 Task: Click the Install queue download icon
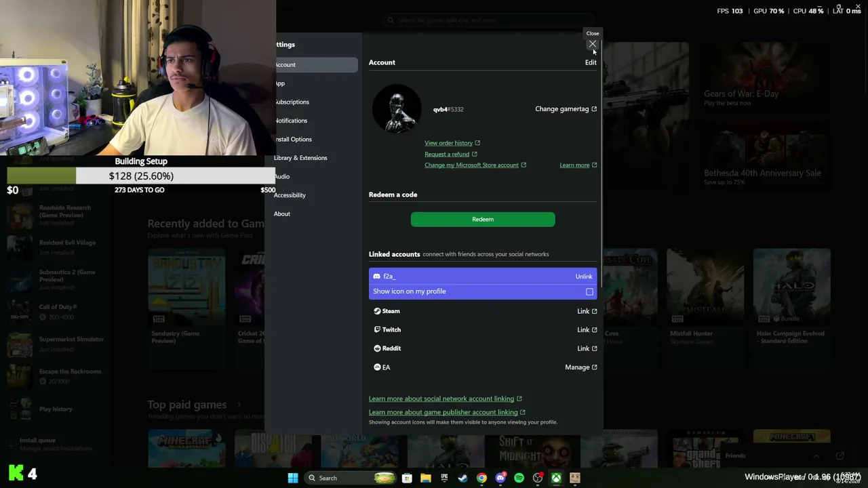click(12, 444)
